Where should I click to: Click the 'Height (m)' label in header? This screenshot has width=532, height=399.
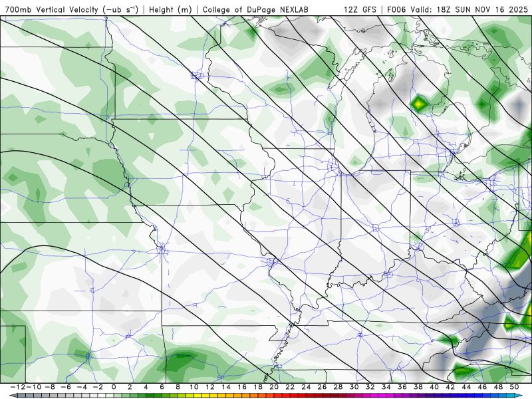click(170, 10)
